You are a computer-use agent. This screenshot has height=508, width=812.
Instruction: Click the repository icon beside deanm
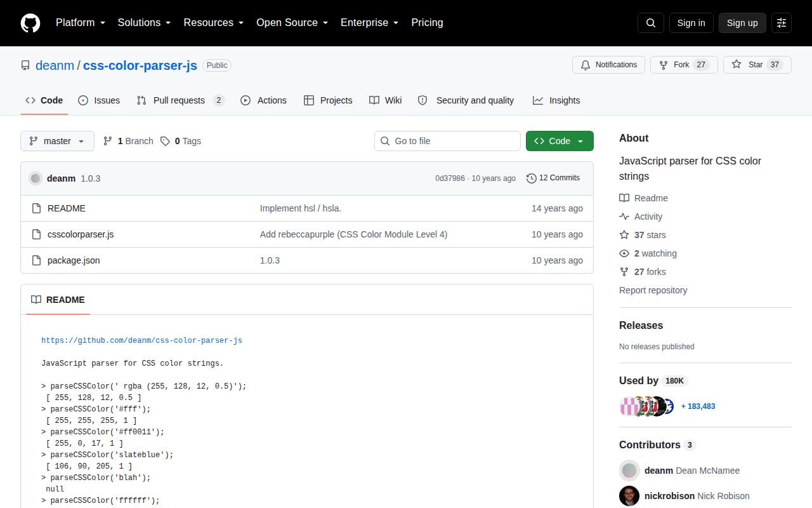25,65
